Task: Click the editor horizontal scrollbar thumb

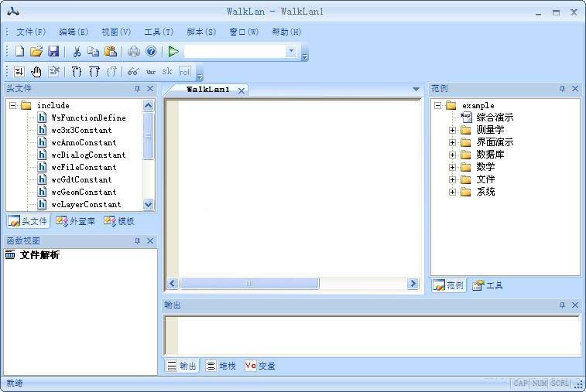Action: [x=249, y=284]
